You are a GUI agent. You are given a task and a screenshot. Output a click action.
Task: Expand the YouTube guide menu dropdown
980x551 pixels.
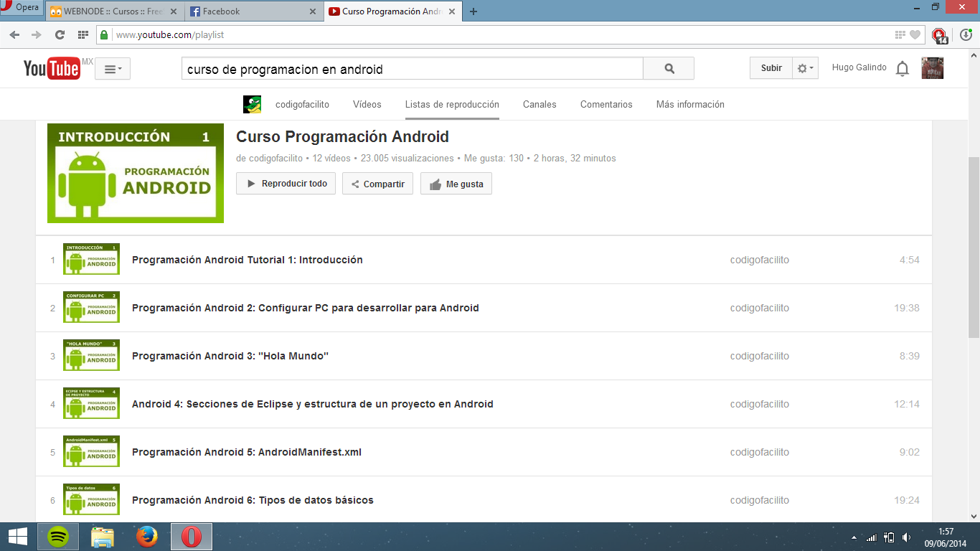(113, 69)
